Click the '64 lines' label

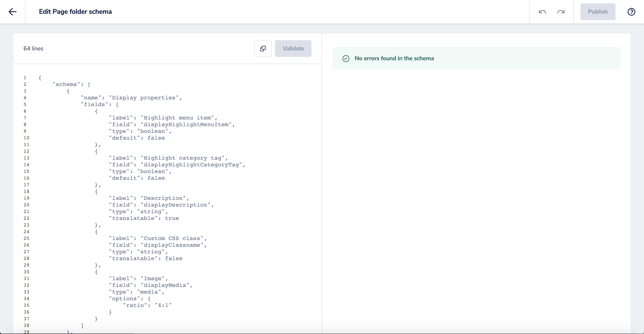point(33,48)
